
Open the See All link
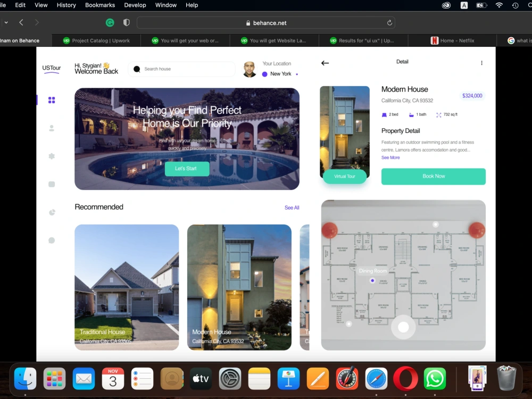tap(292, 207)
